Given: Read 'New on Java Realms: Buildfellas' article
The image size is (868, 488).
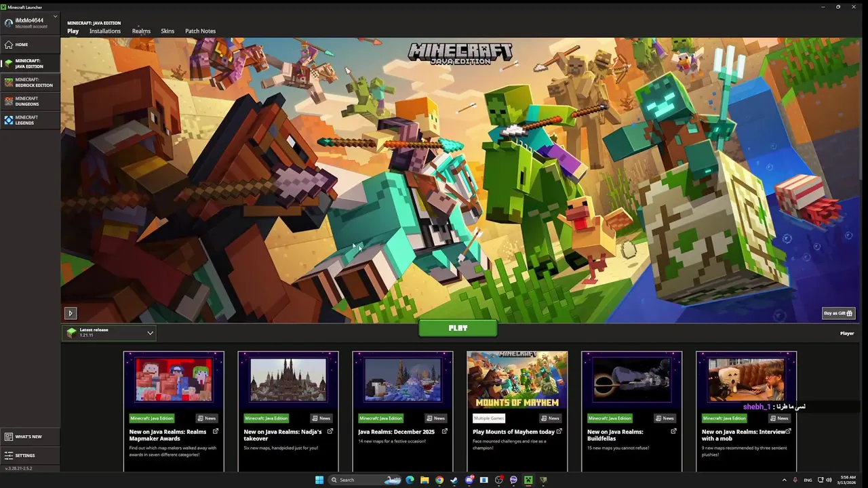Looking at the screenshot, I should tap(615, 435).
